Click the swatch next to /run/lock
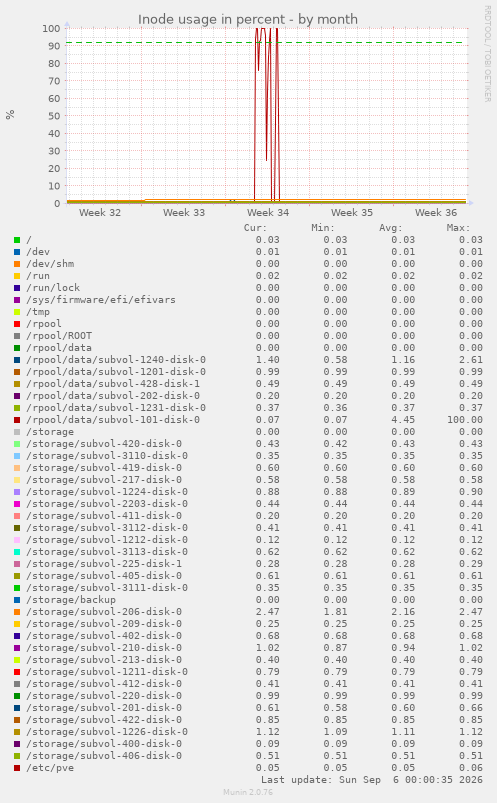The image size is (497, 803). click(x=17, y=288)
